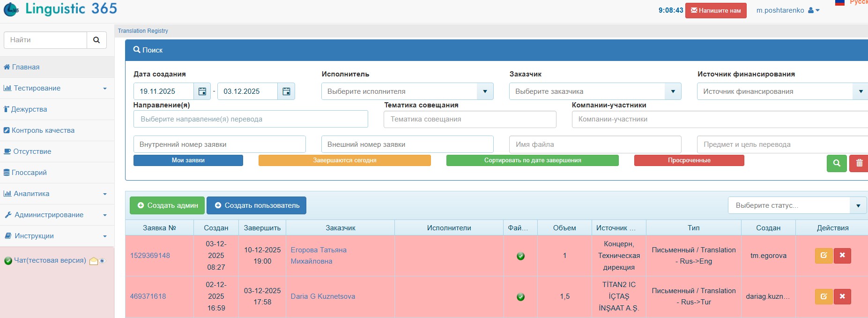Image resolution: width=868 pixels, height=318 pixels.
Task: Toggle the Мои заявки filter
Action: (188, 160)
